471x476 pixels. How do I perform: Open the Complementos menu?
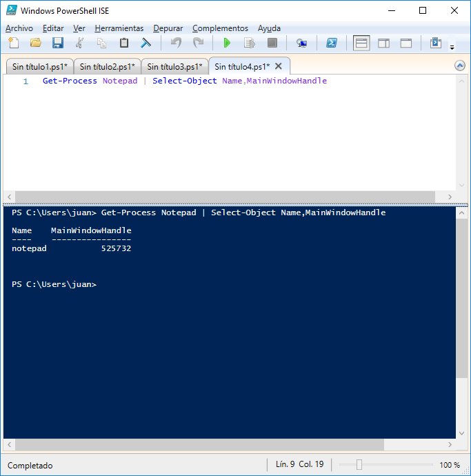coord(220,28)
